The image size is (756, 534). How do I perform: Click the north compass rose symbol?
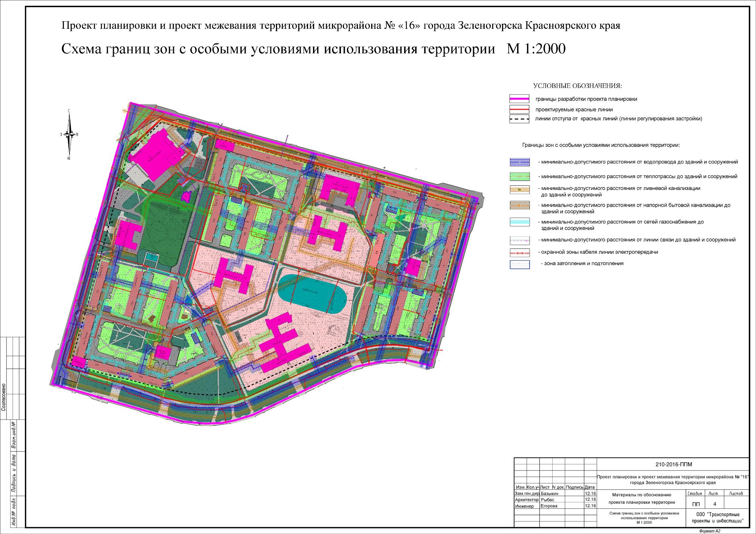point(69,134)
